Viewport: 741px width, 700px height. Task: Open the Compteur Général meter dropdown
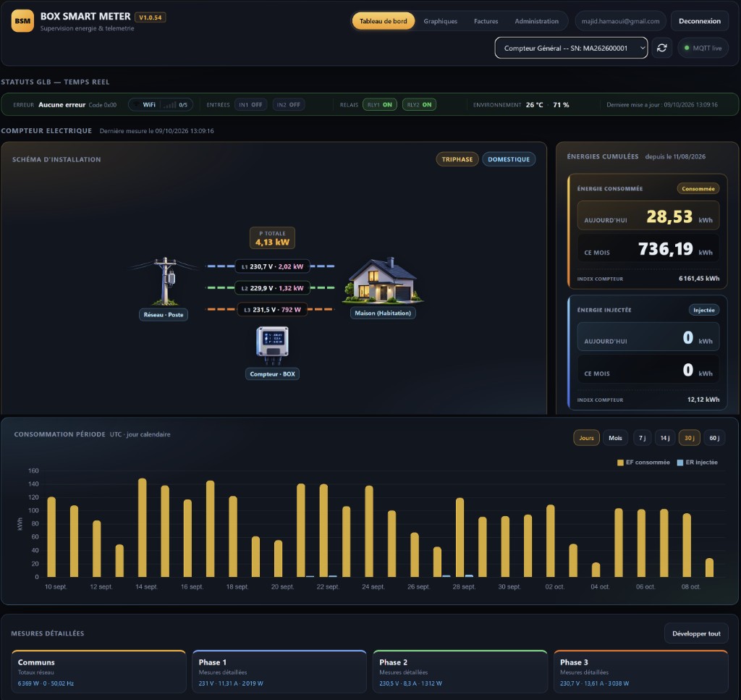(x=571, y=48)
